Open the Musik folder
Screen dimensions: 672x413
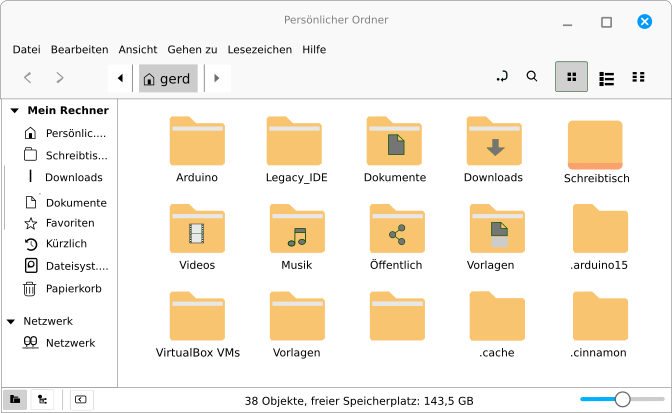pos(297,237)
